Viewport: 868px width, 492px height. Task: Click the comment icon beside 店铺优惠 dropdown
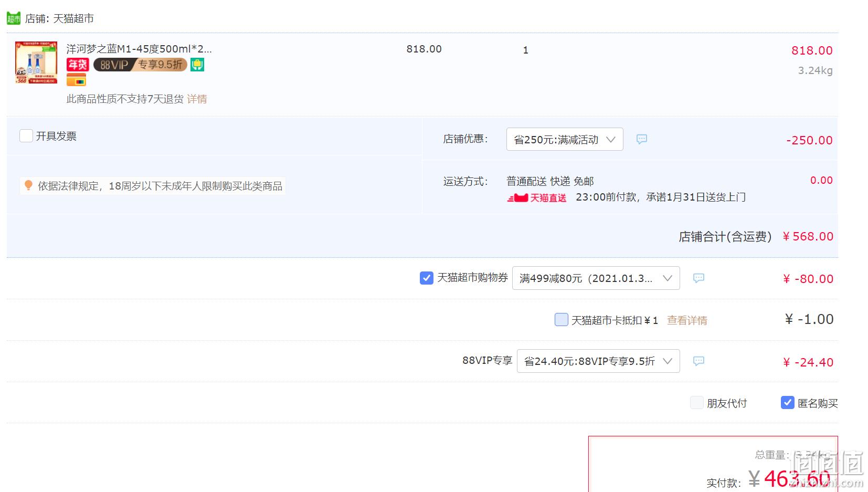click(x=641, y=139)
